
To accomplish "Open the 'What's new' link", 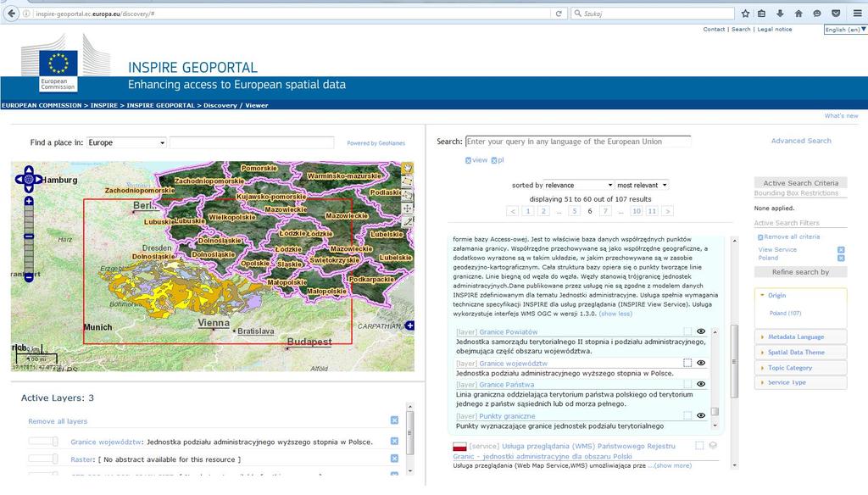I will [841, 116].
